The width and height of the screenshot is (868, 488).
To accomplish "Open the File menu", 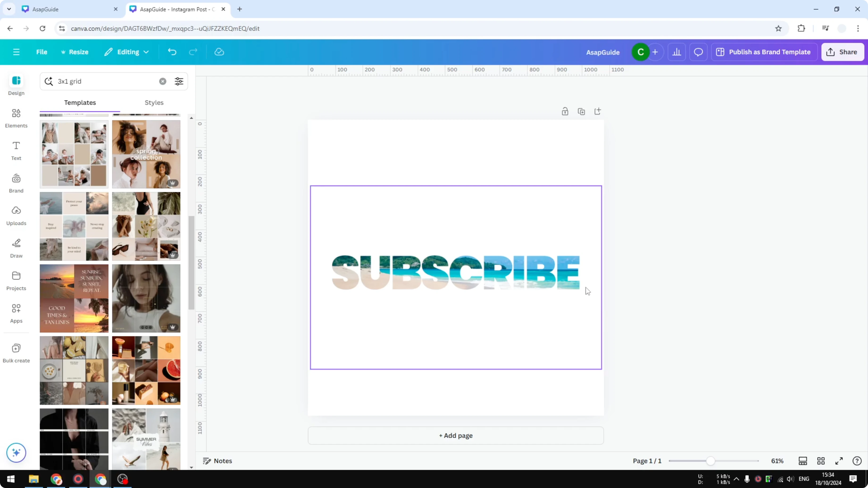I will (42, 52).
